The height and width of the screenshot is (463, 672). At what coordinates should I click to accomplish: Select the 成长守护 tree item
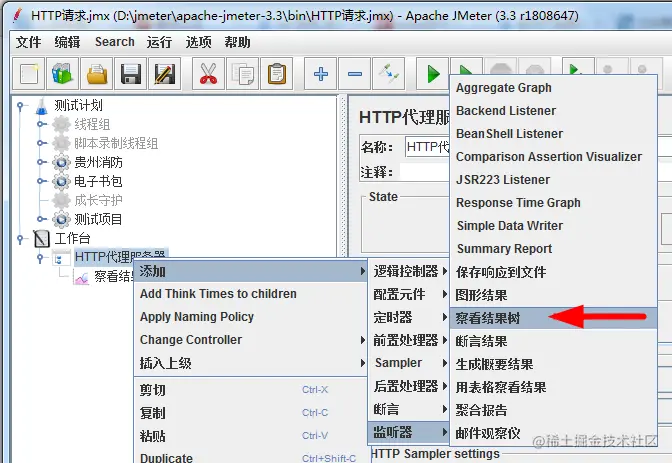point(98,200)
